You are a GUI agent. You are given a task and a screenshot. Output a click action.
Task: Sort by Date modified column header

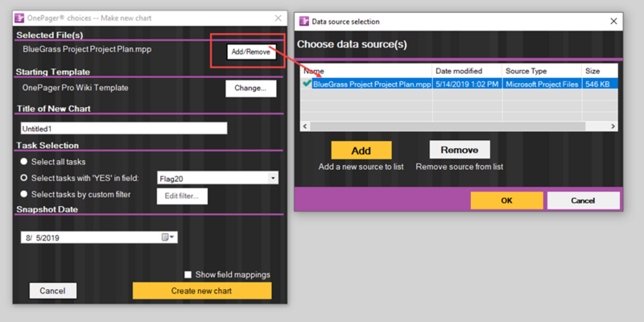coord(467,71)
